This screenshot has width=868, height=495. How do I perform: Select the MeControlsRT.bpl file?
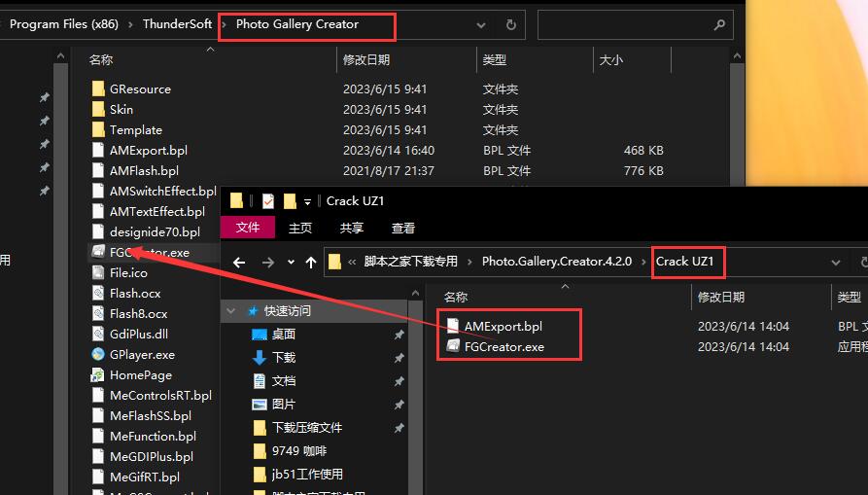pyautogui.click(x=152, y=396)
